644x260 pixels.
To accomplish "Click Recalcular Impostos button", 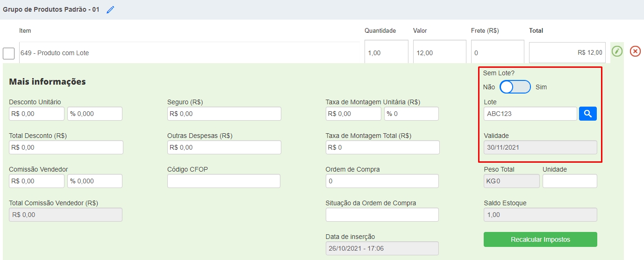I will 540,239.
